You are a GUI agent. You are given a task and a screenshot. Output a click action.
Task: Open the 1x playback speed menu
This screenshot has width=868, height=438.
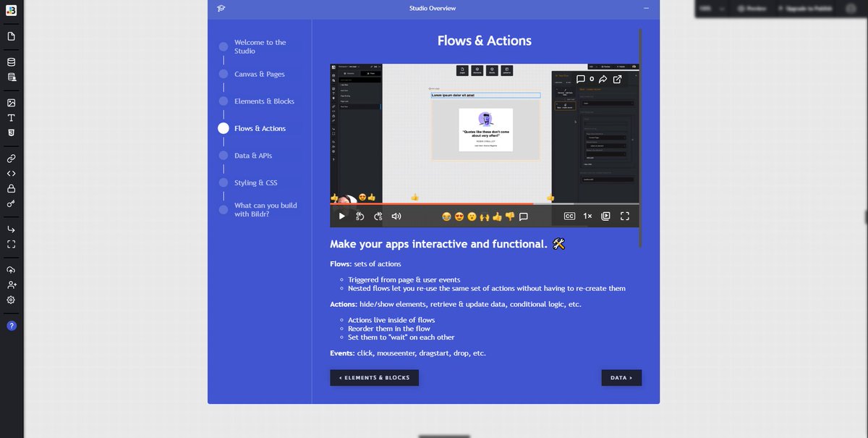pos(587,216)
